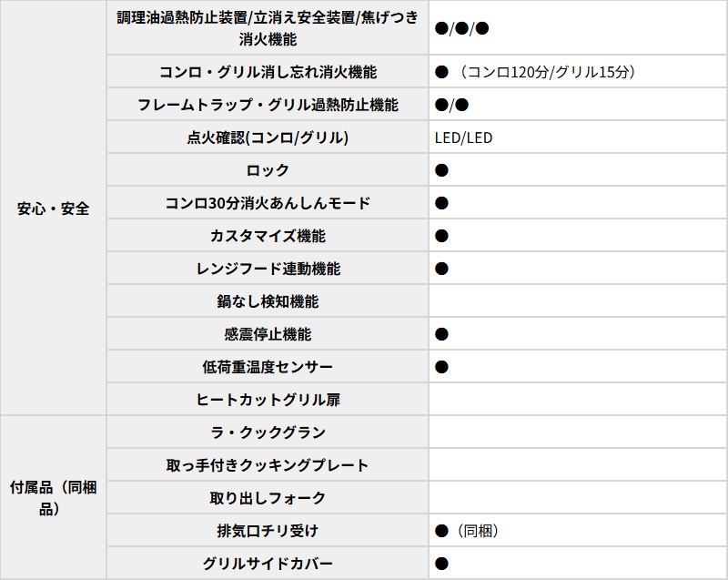Image resolution: width=728 pixels, height=580 pixels.
Task: Click the フレームトラップ・グリル過熱防止機能 label
Action: (268, 105)
